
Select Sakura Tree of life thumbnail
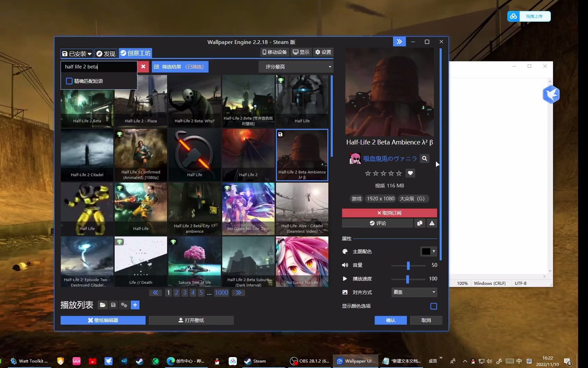click(x=195, y=262)
